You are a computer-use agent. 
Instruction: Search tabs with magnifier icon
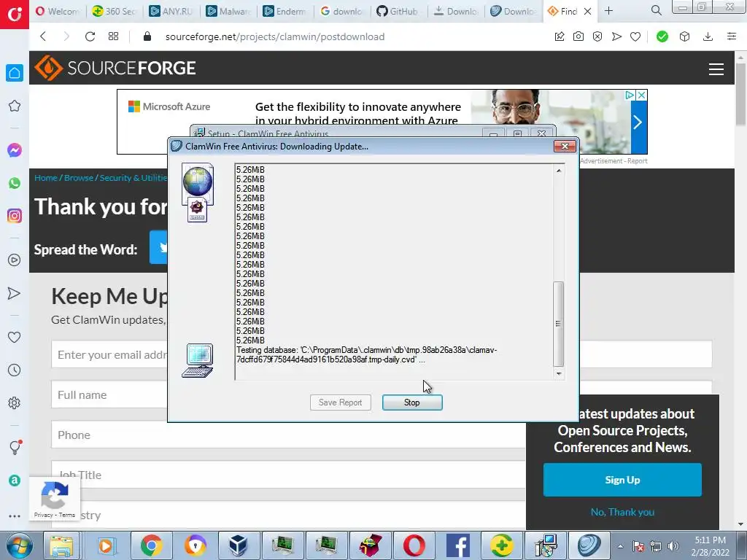pyautogui.click(x=656, y=10)
